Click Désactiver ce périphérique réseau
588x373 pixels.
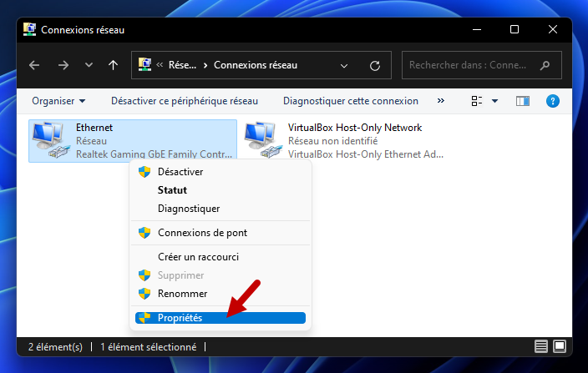(x=185, y=101)
